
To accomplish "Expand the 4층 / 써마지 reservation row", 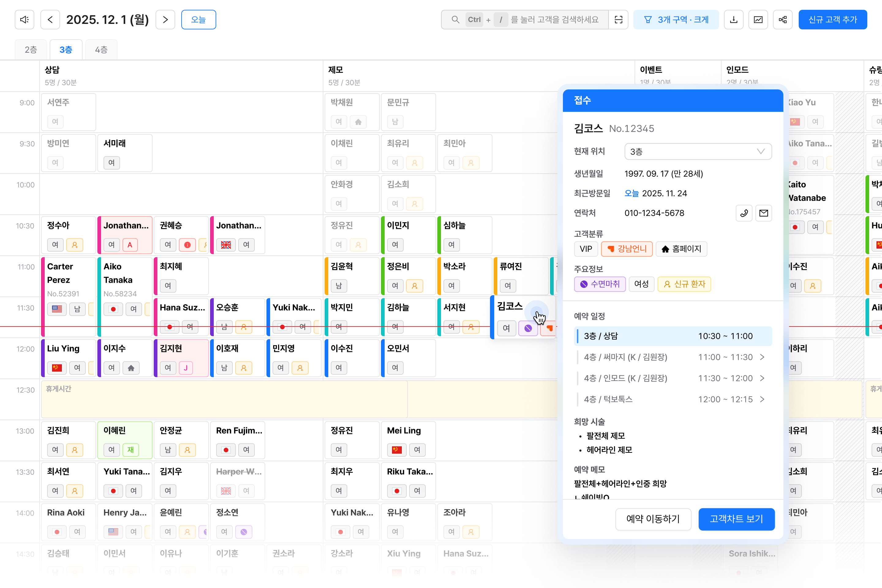I will [x=762, y=357].
